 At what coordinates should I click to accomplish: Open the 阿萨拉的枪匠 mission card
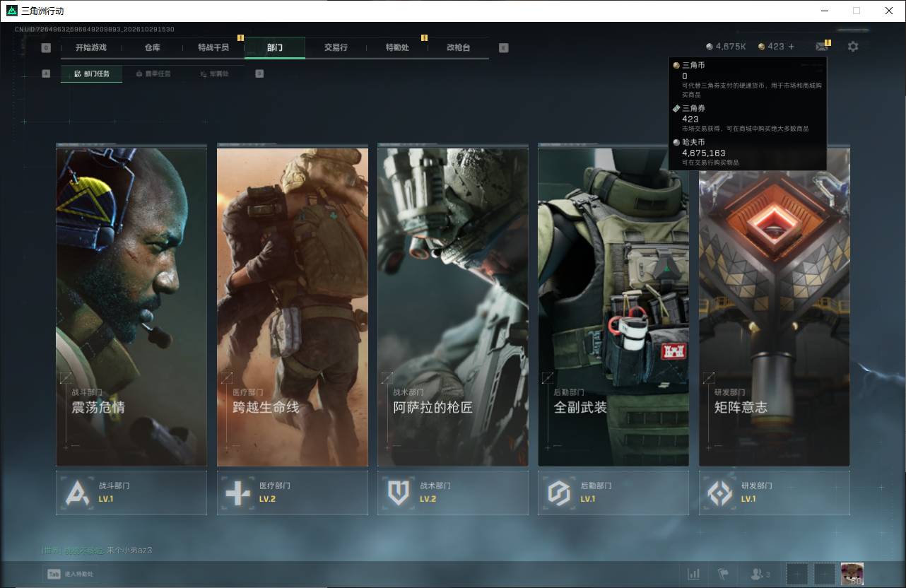(453, 305)
